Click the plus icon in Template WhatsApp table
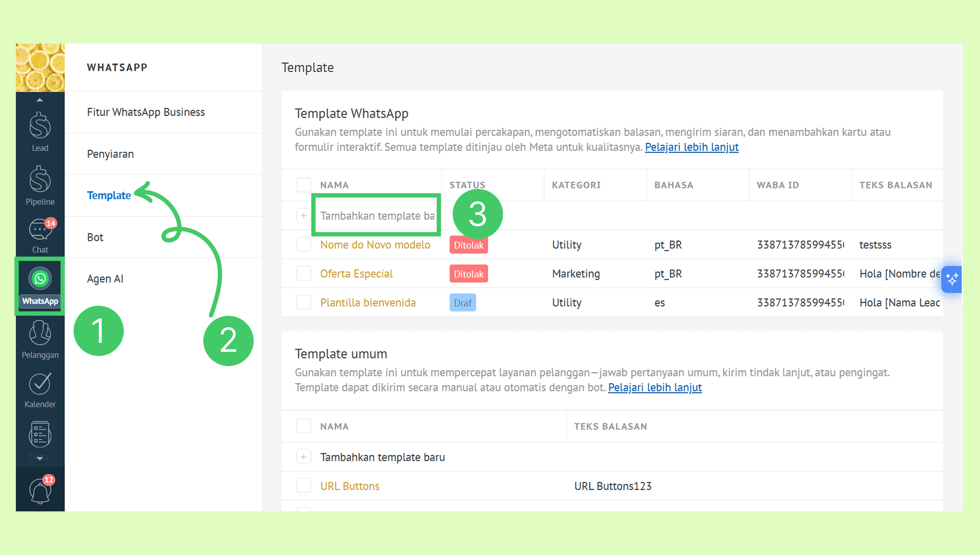Viewport: 980px width, 555px height. click(x=304, y=216)
